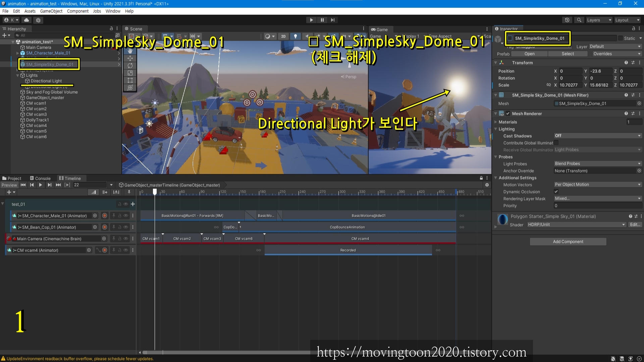Open the GameObject menu

pyautogui.click(x=51, y=11)
